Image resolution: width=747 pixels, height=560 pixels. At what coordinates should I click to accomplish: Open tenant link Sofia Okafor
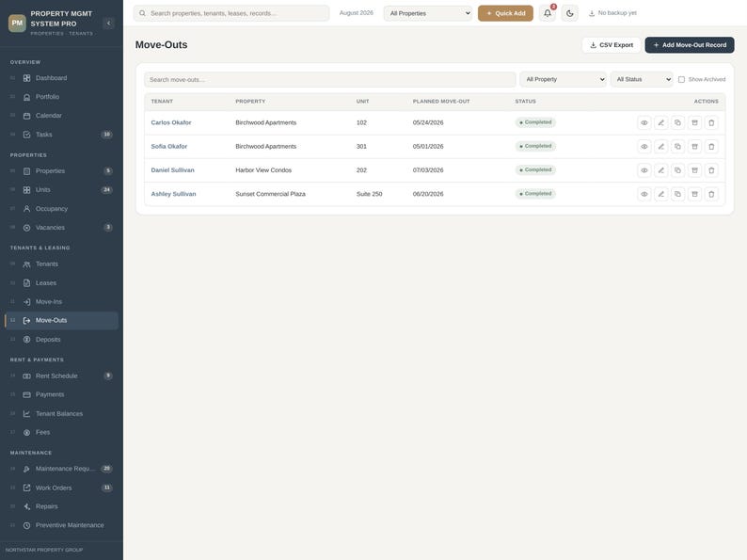point(169,146)
